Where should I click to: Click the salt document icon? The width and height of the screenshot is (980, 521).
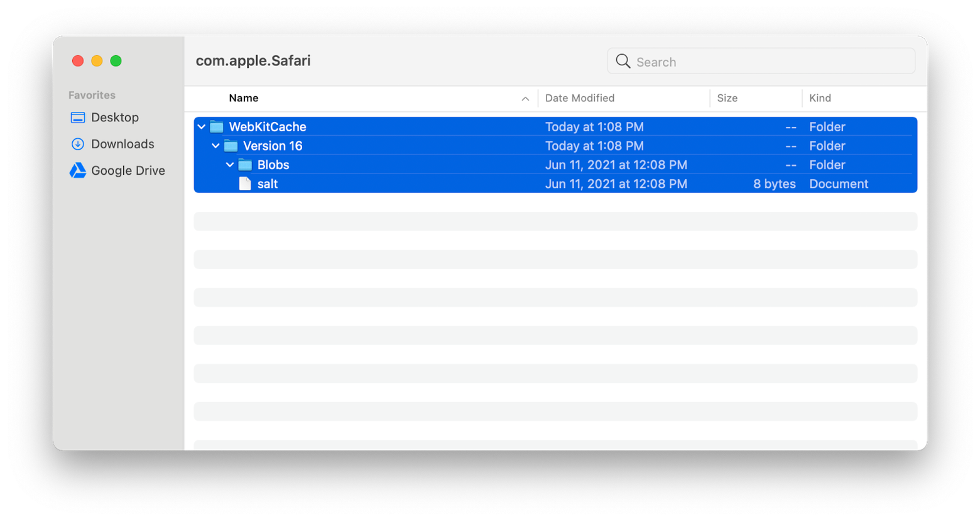click(245, 184)
